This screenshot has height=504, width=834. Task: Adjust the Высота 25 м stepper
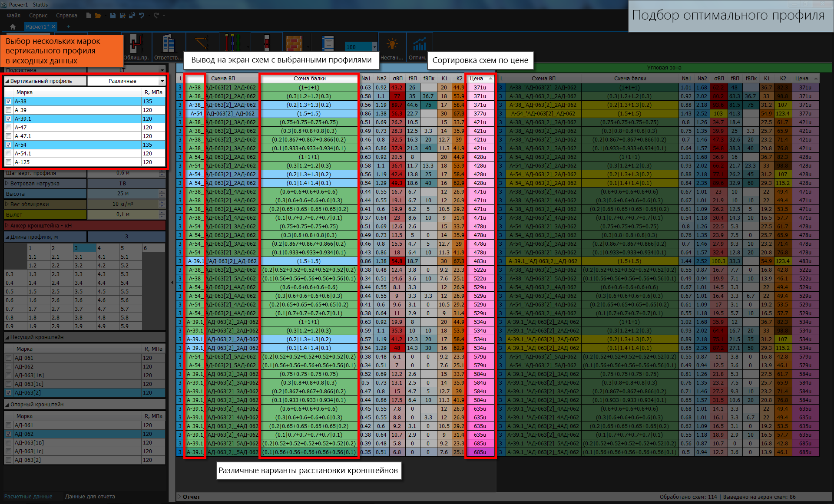click(162, 194)
